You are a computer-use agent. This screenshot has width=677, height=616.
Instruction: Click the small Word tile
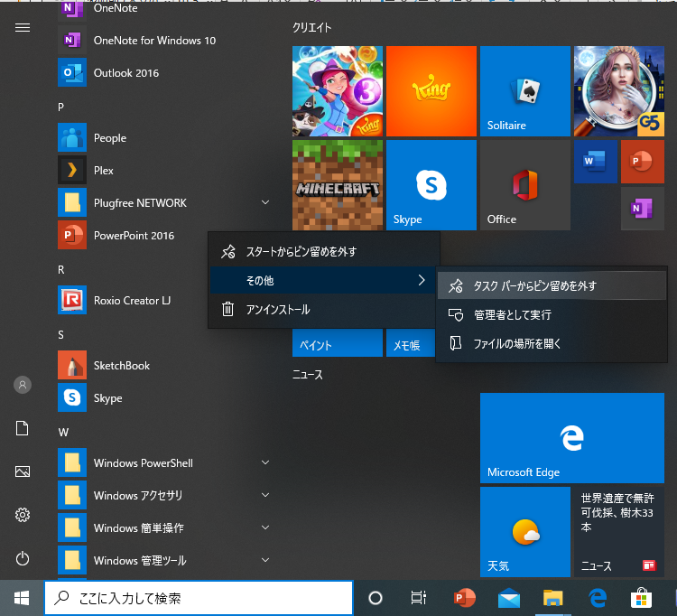tap(596, 162)
